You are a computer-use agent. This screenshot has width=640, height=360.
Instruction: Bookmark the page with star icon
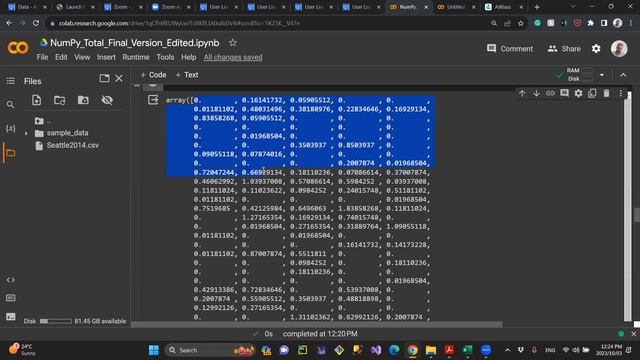[x=521, y=23]
